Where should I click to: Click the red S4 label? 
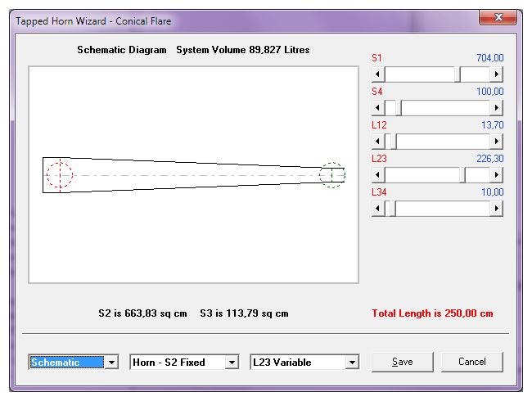click(x=377, y=92)
